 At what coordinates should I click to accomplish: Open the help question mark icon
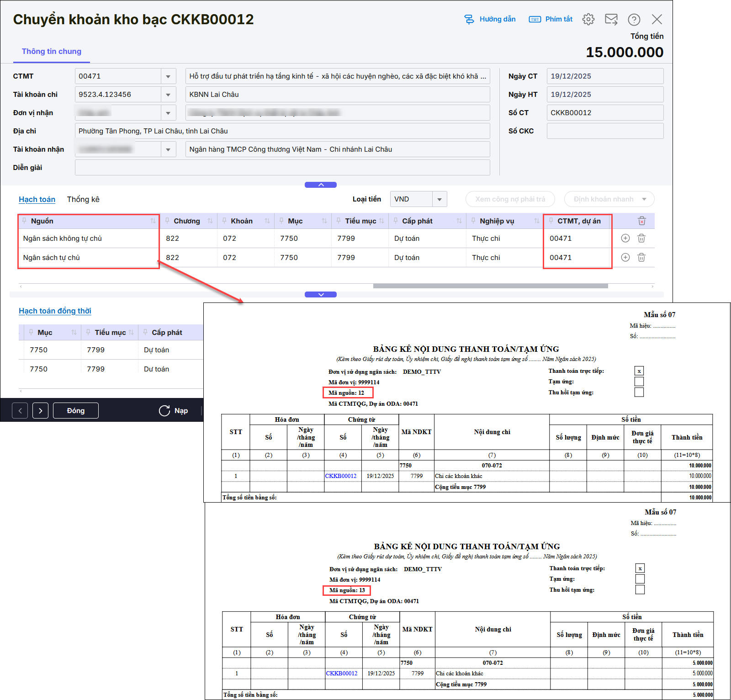pos(634,19)
